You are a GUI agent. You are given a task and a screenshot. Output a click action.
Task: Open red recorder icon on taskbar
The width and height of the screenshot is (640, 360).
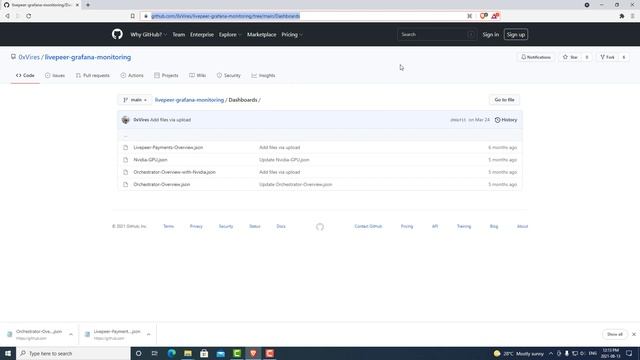coord(270,353)
